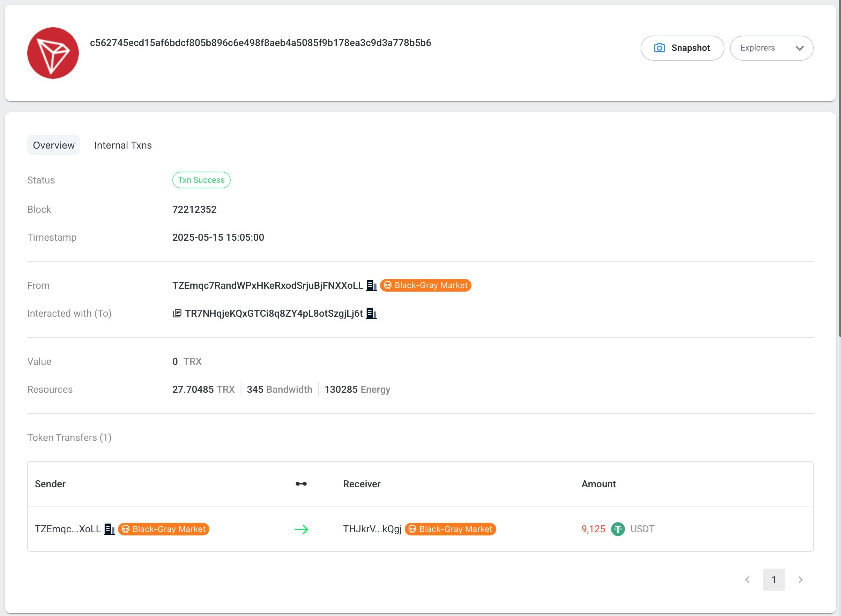
Task: Click block number 72212352
Action: click(x=194, y=209)
